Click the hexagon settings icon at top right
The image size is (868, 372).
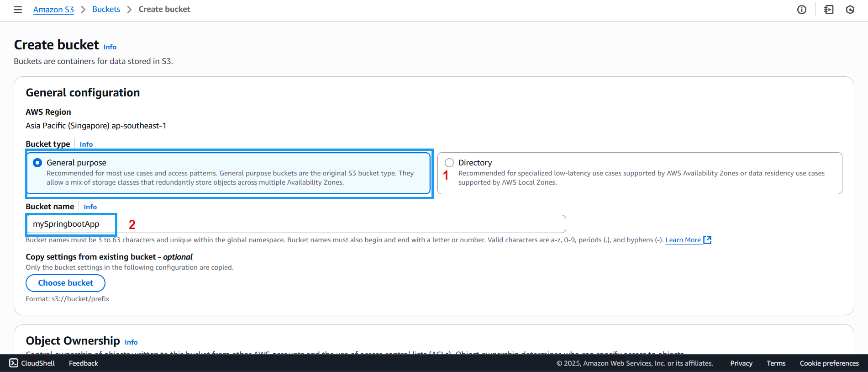pyautogui.click(x=850, y=10)
